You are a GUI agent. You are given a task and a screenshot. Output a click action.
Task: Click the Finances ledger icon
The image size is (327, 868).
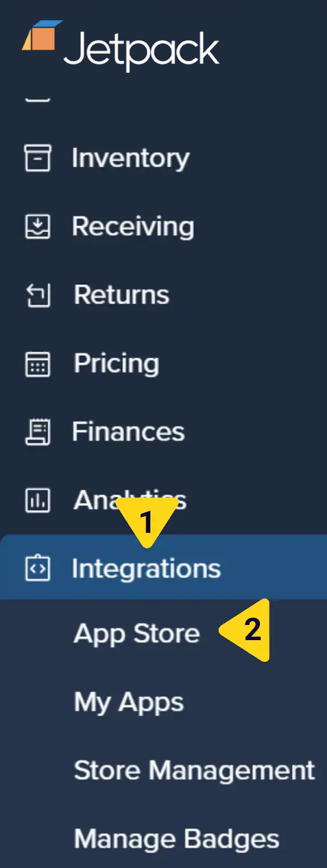click(x=37, y=432)
